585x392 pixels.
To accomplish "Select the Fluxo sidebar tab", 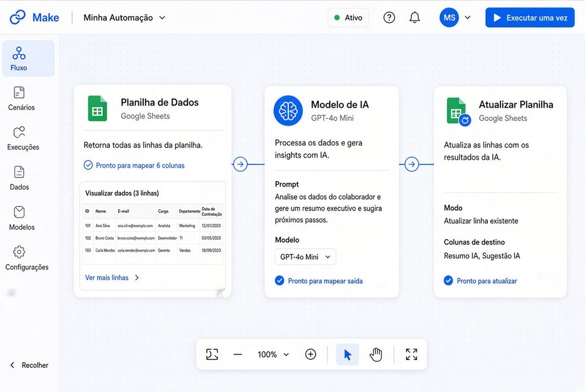I will click(x=29, y=59).
